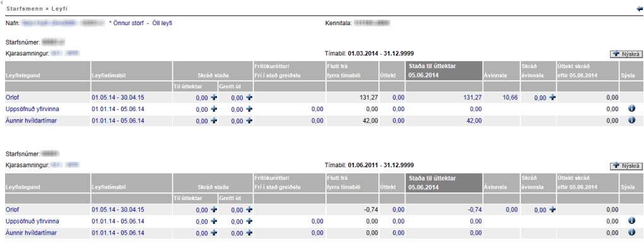Viewport: 644px width, 243px height.
Task: Click the small collapse arrow above breadcrumb
Action: [x=2, y=3]
